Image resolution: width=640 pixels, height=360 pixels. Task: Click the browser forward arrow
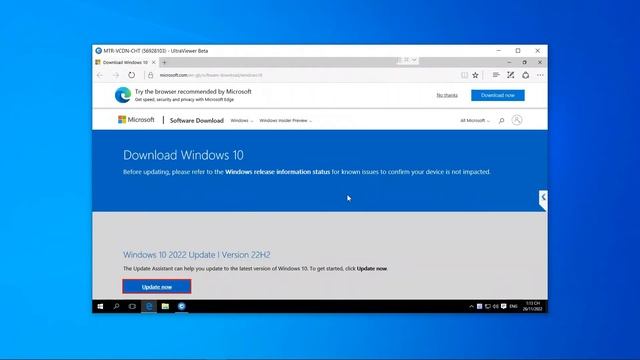point(116,75)
